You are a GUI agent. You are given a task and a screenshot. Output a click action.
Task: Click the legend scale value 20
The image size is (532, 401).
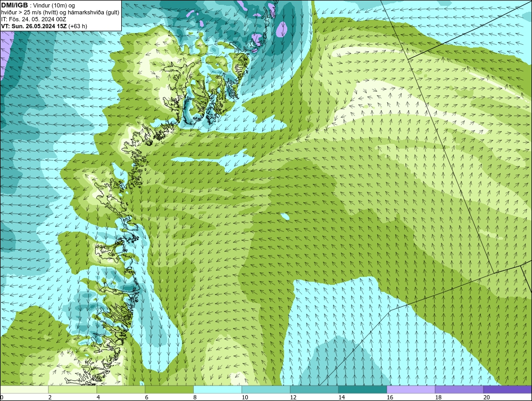487,397
